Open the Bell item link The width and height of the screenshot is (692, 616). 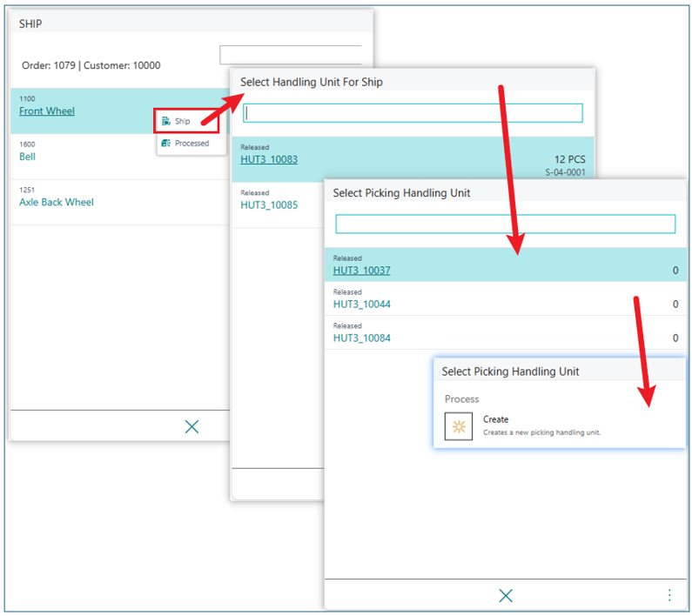point(28,157)
